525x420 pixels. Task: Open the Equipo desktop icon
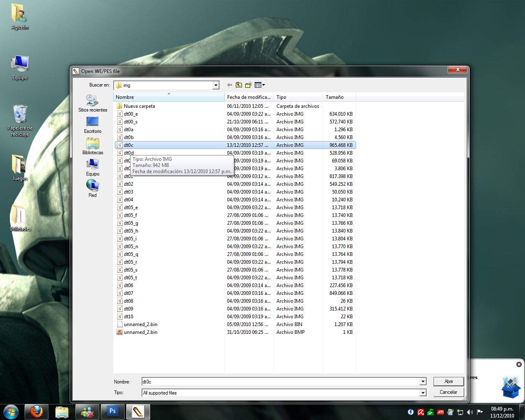click(19, 68)
